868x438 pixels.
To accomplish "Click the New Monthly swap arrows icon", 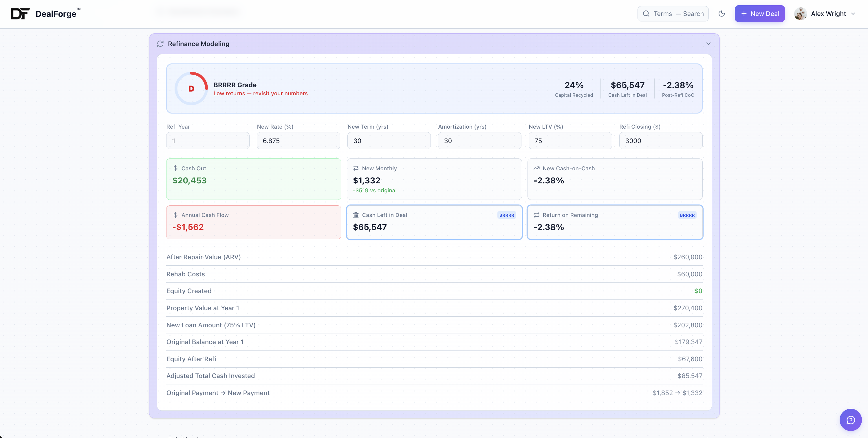I will coord(356,168).
